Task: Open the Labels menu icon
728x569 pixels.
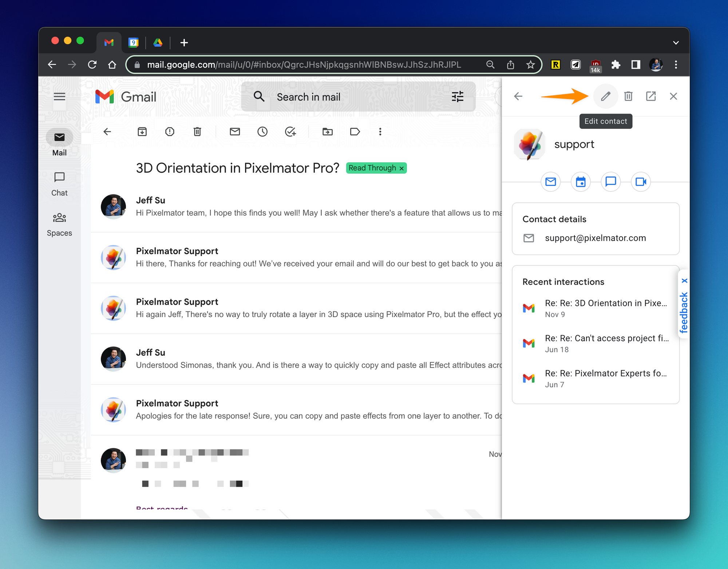Action: point(355,132)
